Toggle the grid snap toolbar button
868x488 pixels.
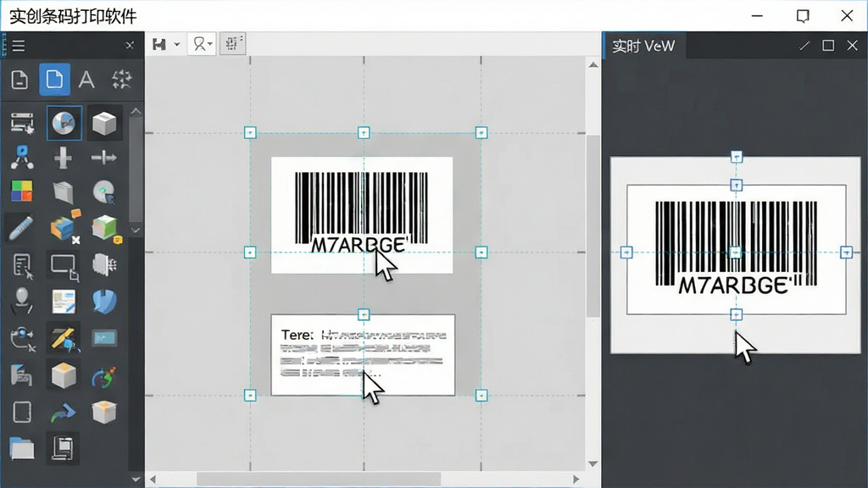coord(233,44)
